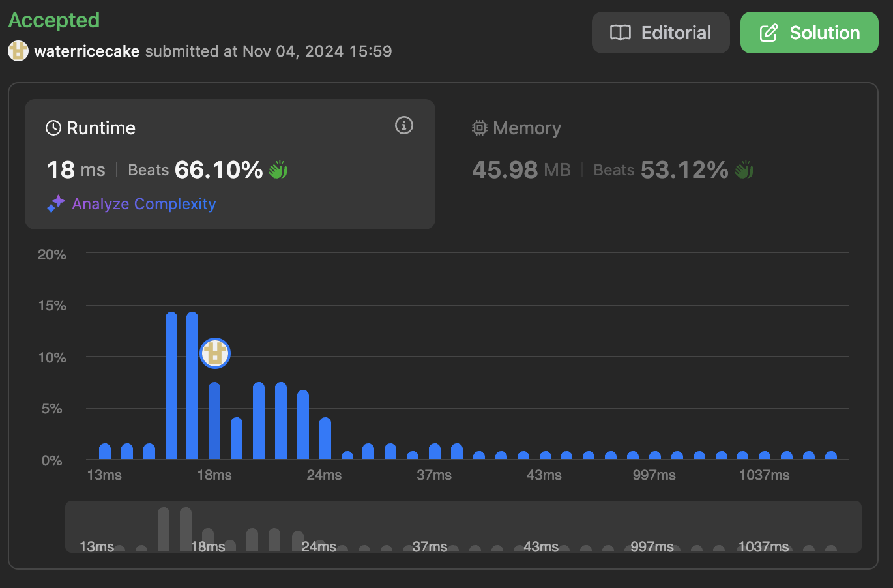Click the 'submitted at Nov 04, 2024 15:59' text

point(269,51)
